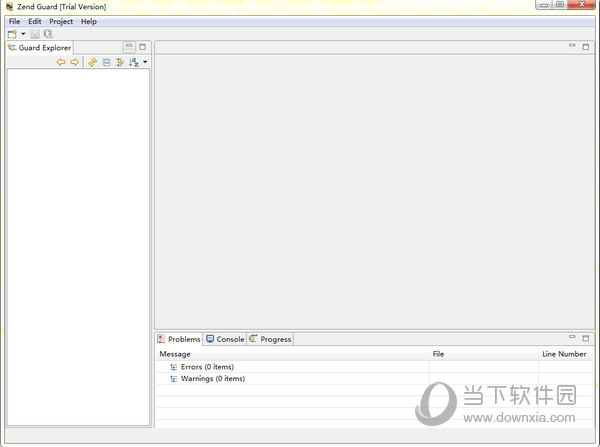Screen dimensions: 600x447
Task: Click the New project toolbar icon
Action: pos(12,34)
